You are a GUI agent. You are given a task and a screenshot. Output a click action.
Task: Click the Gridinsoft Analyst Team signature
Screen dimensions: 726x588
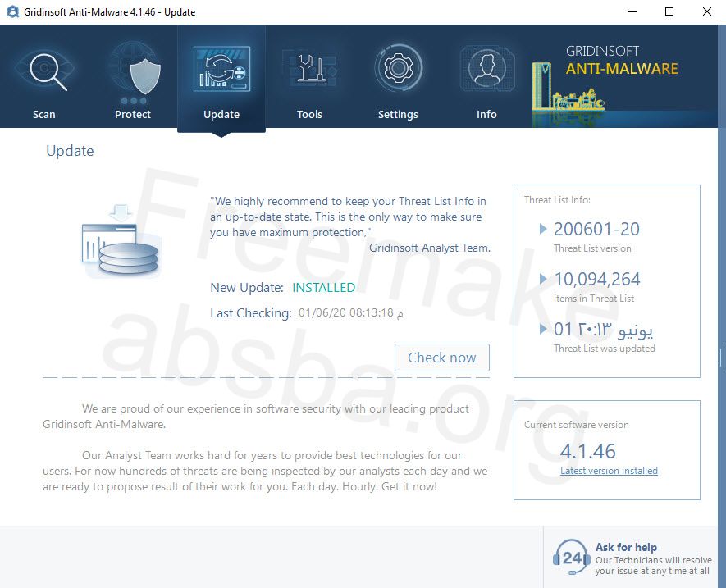[x=430, y=248]
